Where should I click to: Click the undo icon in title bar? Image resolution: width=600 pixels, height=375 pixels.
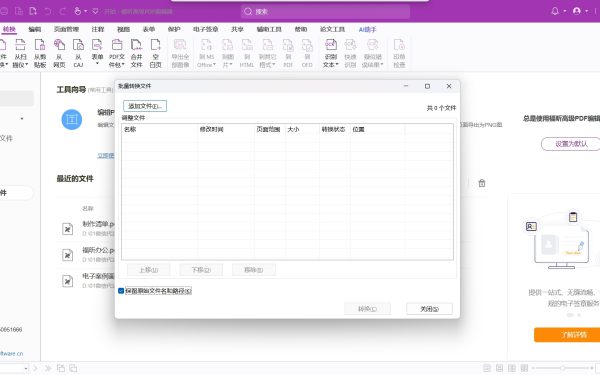47,11
